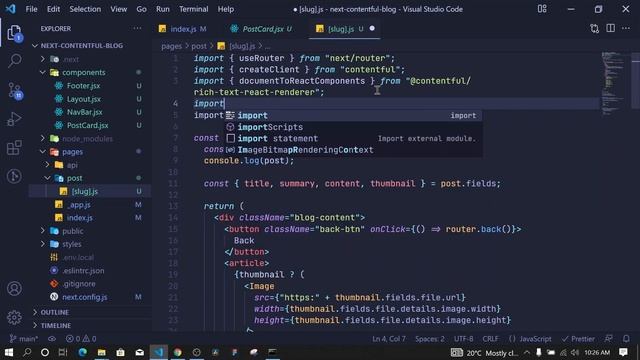The height and width of the screenshot is (360, 640).
Task: Click the main branch indicator
Action: [x=24, y=339]
